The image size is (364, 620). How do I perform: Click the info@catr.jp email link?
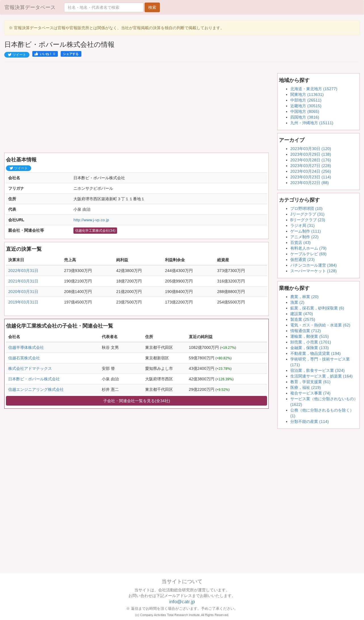(x=182, y=602)
